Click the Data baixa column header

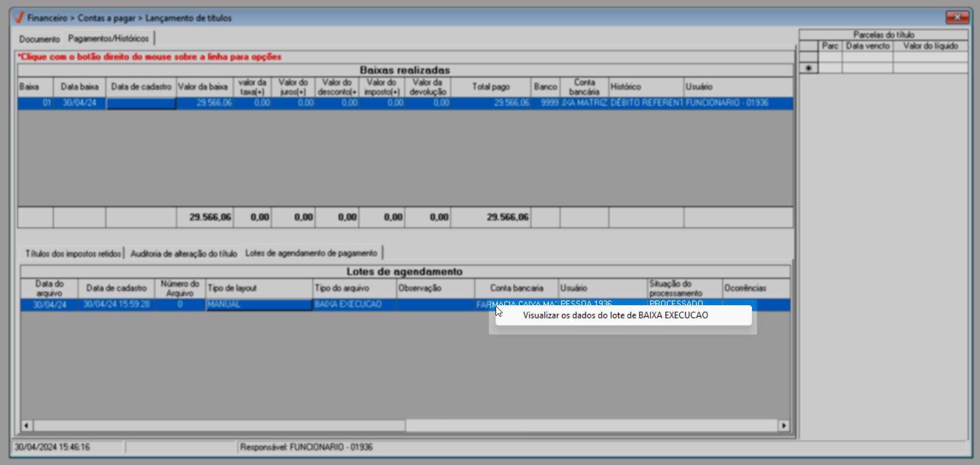[x=79, y=87]
